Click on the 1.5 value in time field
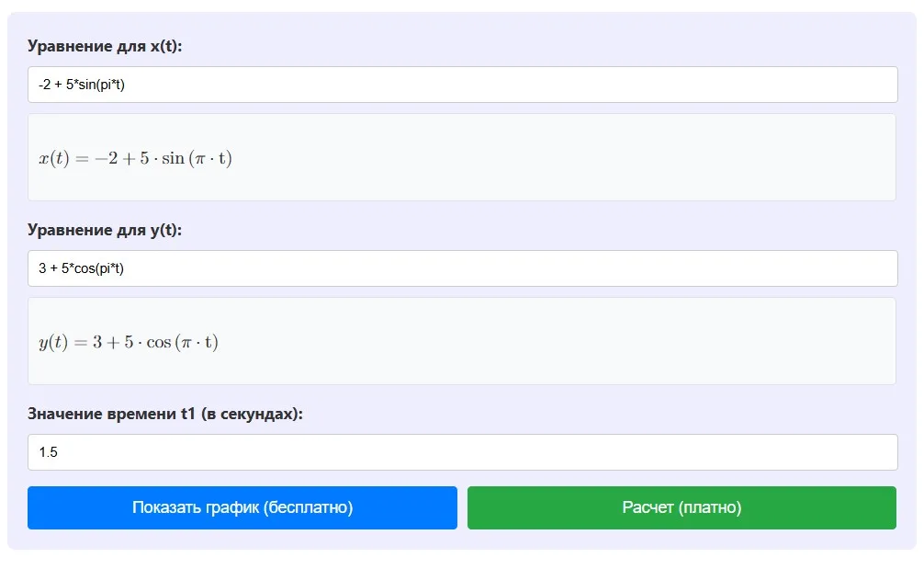Screen dimensions: 924x569 point(49,452)
